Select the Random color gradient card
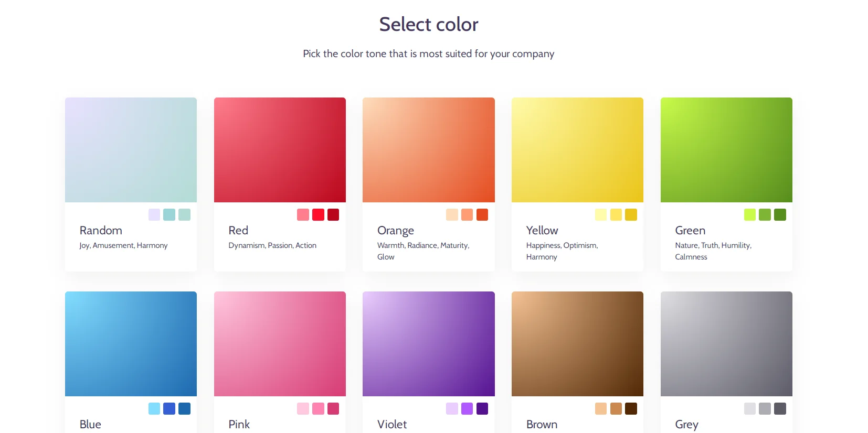Screen dimensions: 868x433 [131, 150]
